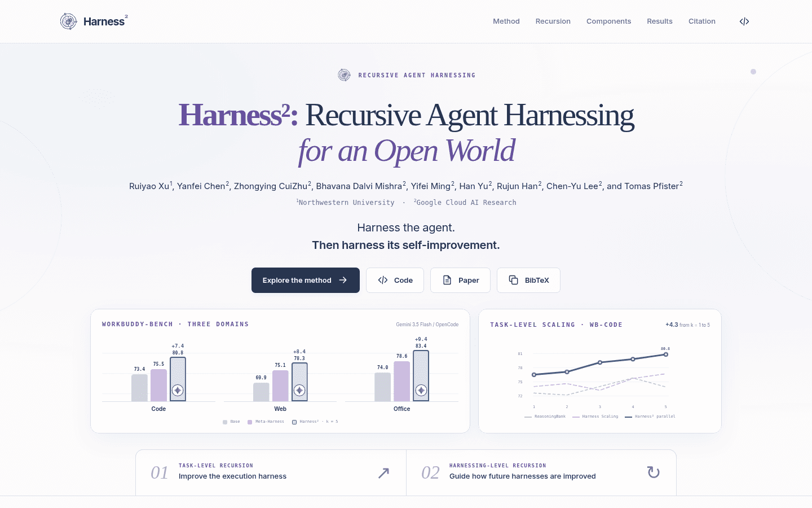Viewport: 812px width, 508px height.
Task: Click author name Bhavana Dalvi Mishra
Action: (359, 186)
